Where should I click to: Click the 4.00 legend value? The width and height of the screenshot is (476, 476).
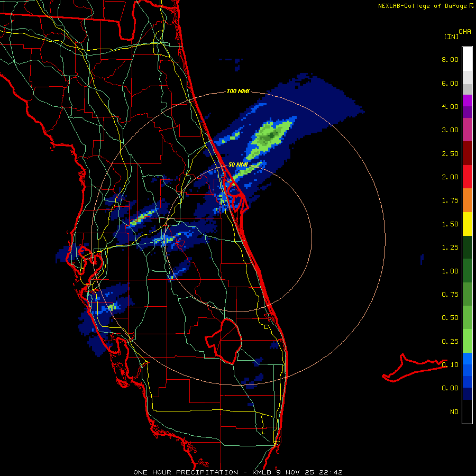click(x=450, y=106)
